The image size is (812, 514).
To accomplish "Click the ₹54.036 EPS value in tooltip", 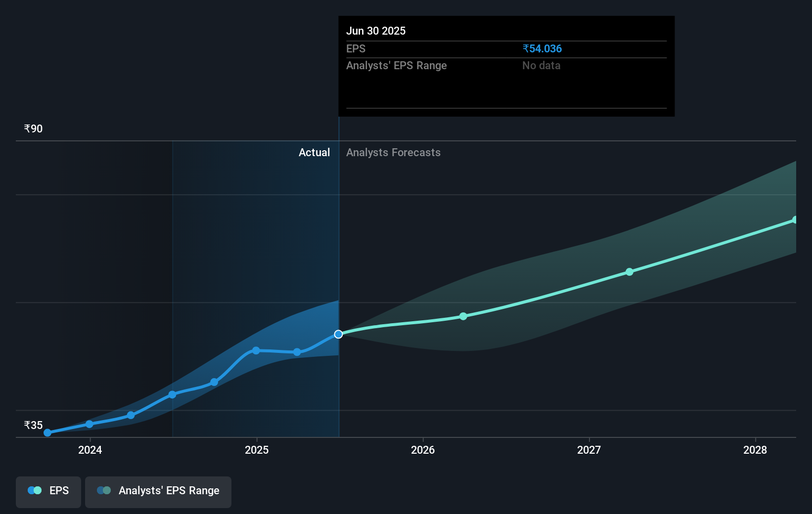I will pos(542,49).
